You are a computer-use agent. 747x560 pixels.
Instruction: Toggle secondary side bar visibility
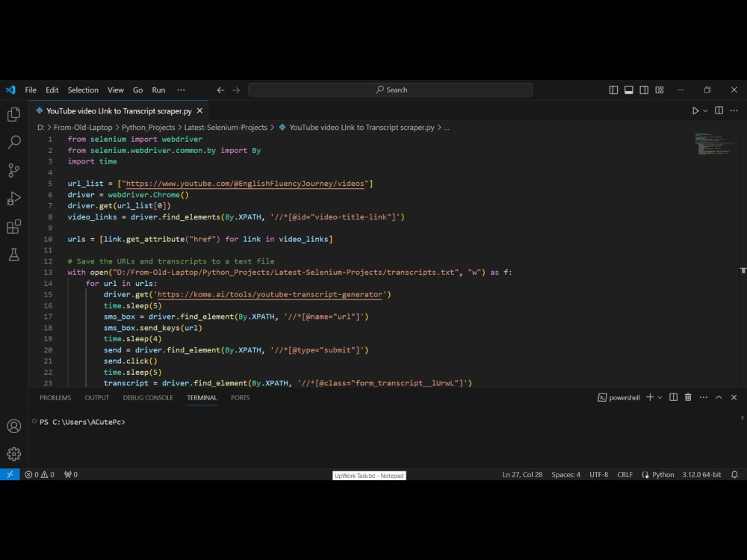(644, 90)
